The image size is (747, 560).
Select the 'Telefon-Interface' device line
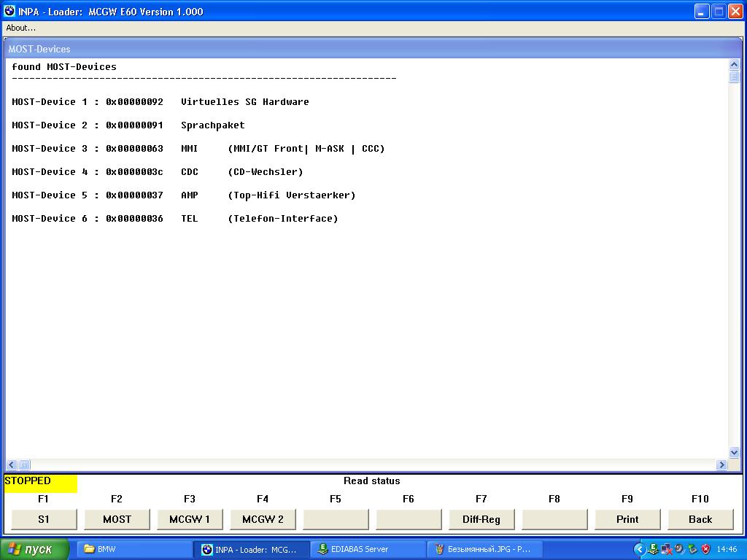pos(175,219)
